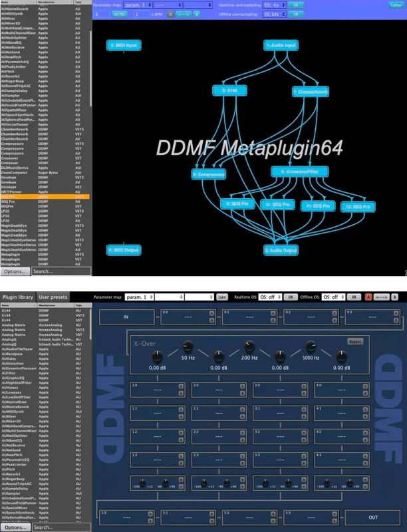
Task: Click the X button in slot 5:2
Action: click(x=273, y=514)
